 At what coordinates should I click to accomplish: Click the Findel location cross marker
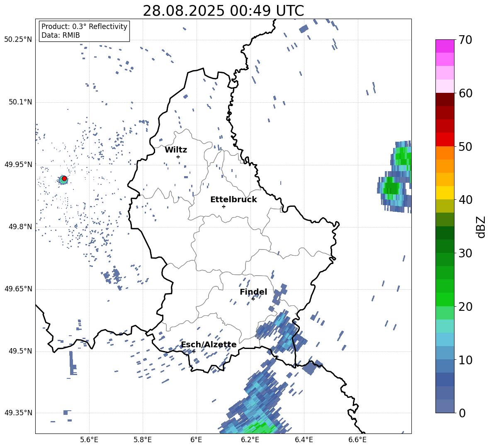click(253, 299)
